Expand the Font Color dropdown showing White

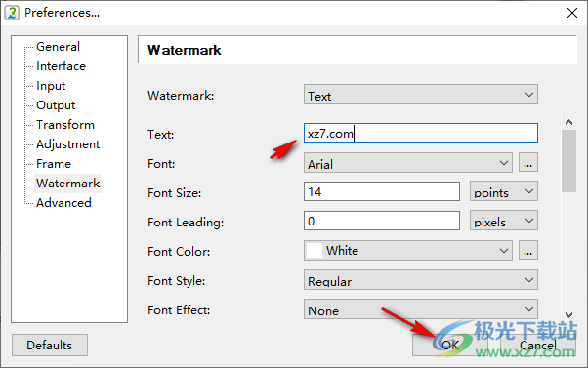click(x=408, y=250)
